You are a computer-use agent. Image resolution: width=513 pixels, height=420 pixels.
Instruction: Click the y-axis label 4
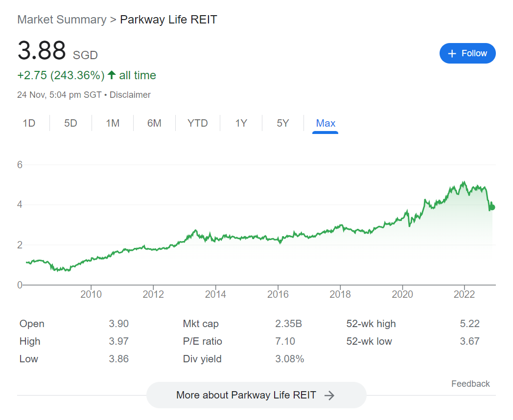click(20, 204)
